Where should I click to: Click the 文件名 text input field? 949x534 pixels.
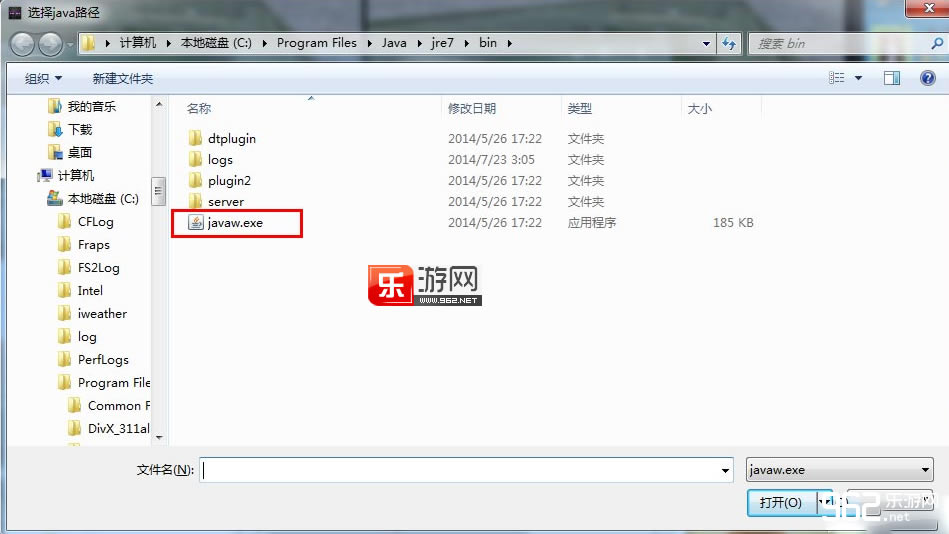466,470
